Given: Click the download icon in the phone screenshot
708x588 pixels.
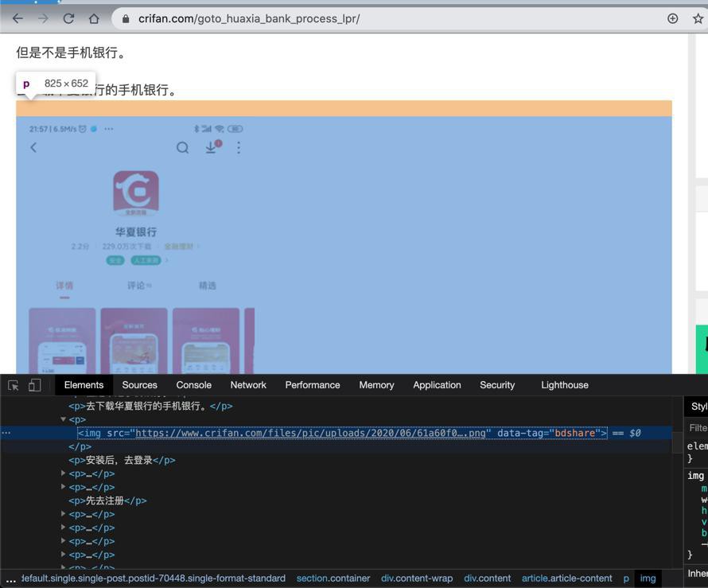Looking at the screenshot, I should tap(212, 146).
